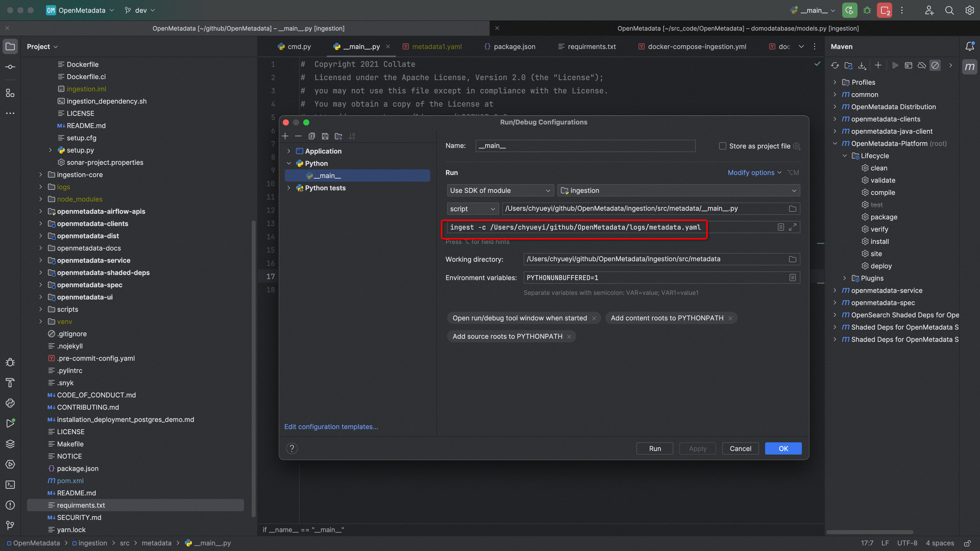Switch to requirments.txt editor tab
Screen dimensions: 980x551
point(587,46)
